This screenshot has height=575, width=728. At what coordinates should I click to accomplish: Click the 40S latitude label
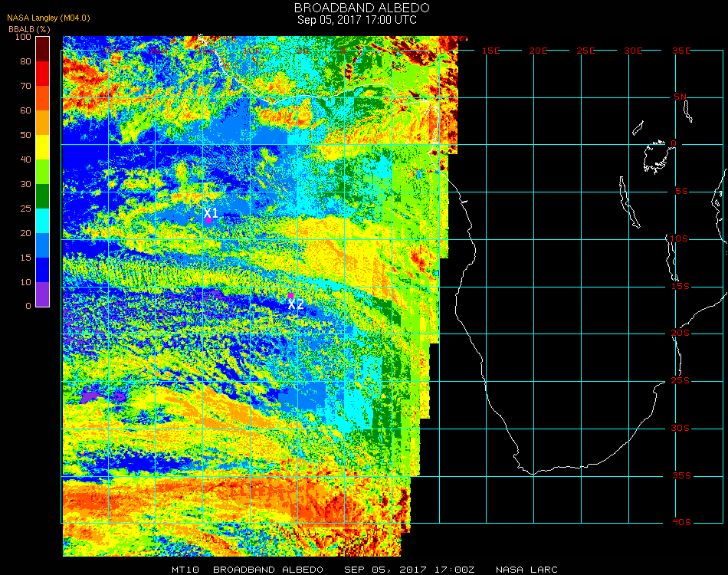(x=681, y=523)
